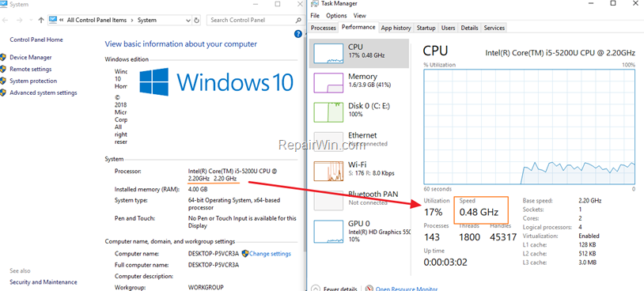Click the shield icon beside Change settings
The height and width of the screenshot is (291, 644).
click(245, 254)
